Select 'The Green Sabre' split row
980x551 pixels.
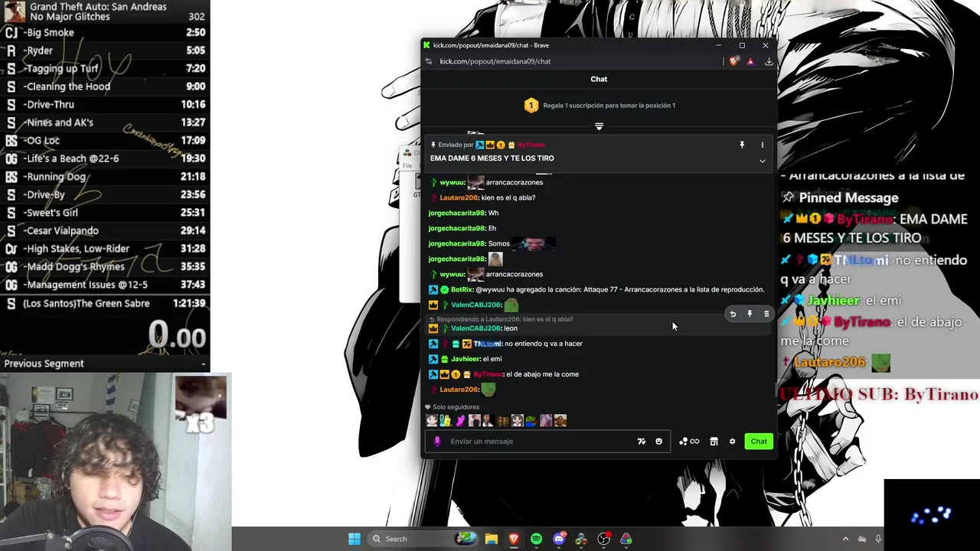(x=105, y=303)
